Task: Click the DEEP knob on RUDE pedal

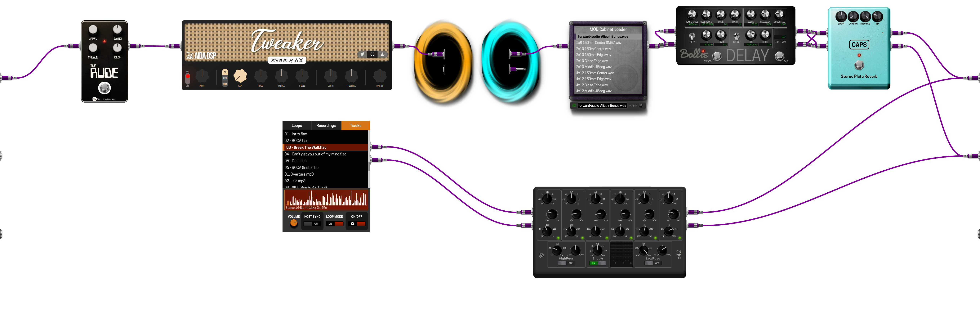Action: coord(117,48)
